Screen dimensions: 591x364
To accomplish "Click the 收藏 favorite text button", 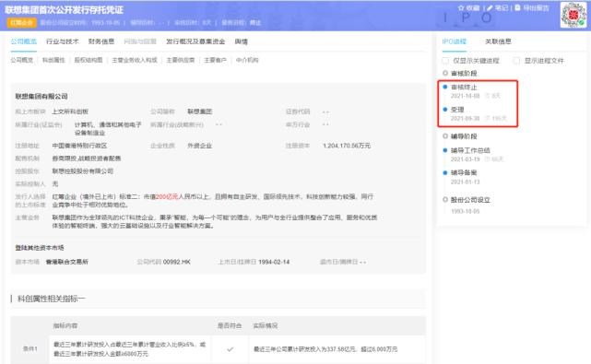I will [473, 8].
